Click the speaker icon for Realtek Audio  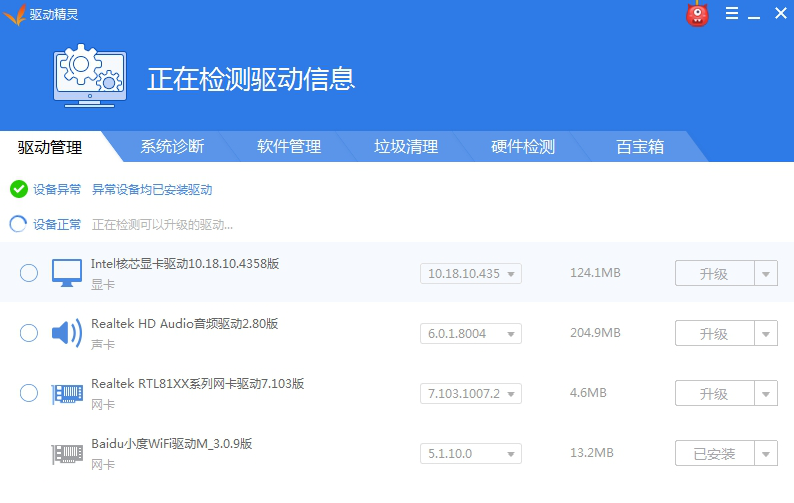pyautogui.click(x=67, y=333)
